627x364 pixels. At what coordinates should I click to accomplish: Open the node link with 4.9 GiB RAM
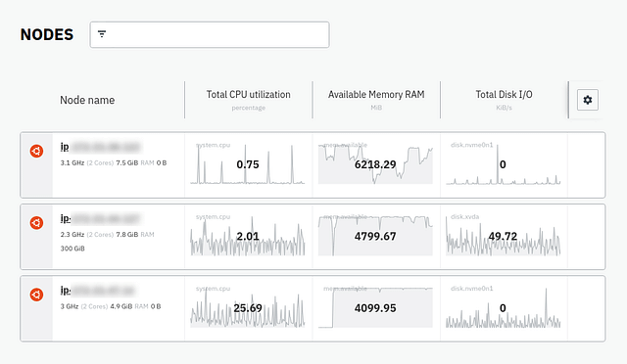[98, 291]
